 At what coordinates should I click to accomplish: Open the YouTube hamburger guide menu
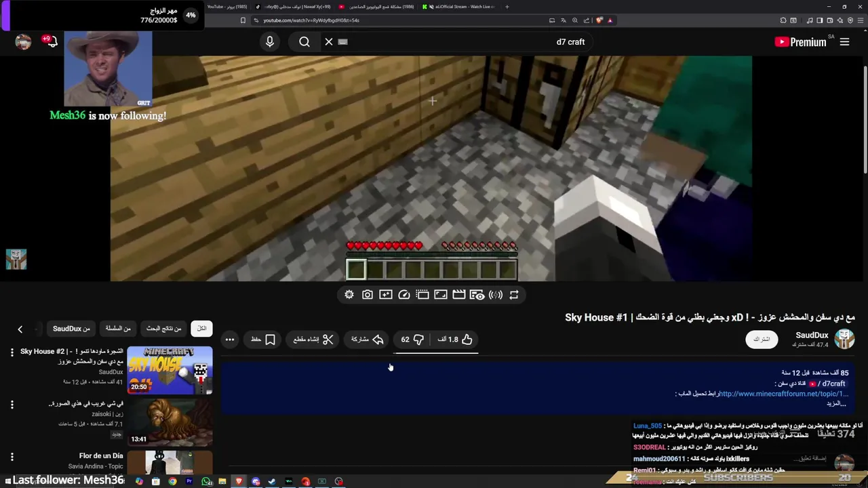844,42
